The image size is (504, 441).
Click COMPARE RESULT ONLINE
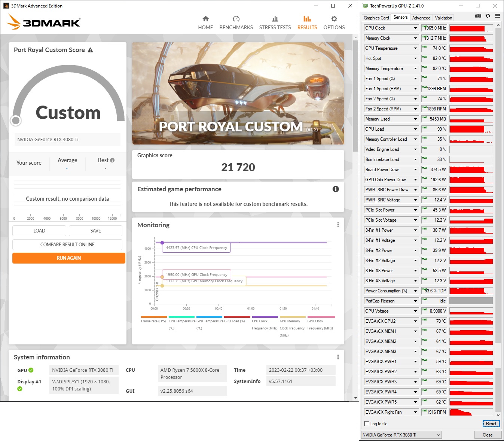click(x=67, y=244)
